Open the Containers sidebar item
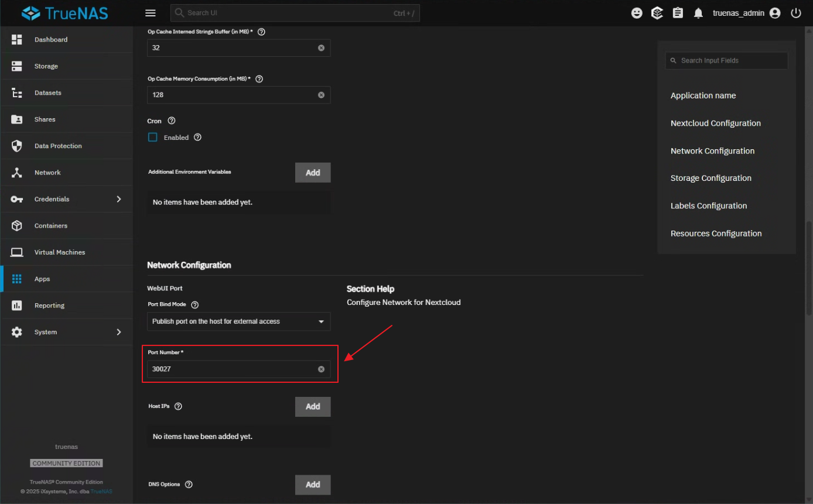 pyautogui.click(x=66, y=225)
